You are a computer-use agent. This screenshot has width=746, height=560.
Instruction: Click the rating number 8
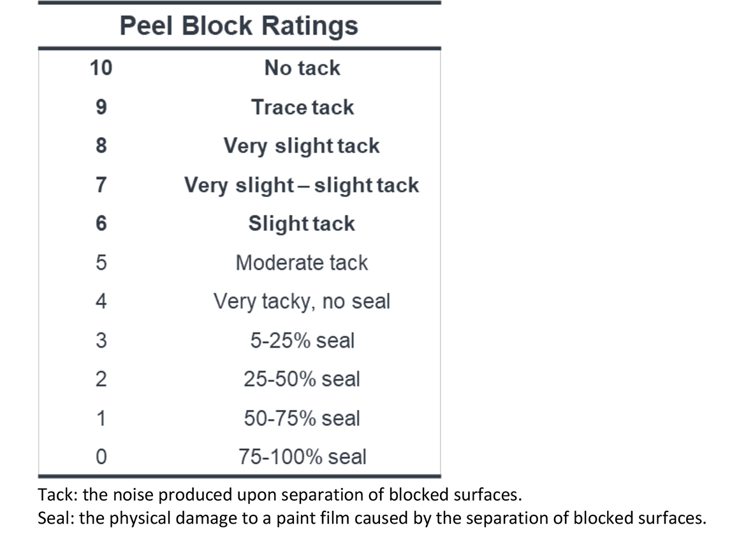tap(101, 146)
